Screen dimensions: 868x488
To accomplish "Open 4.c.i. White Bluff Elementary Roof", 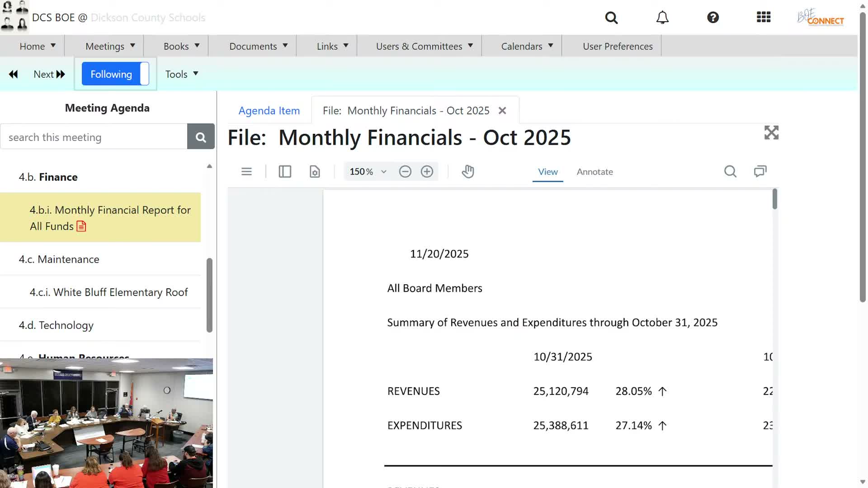I will [x=108, y=292].
